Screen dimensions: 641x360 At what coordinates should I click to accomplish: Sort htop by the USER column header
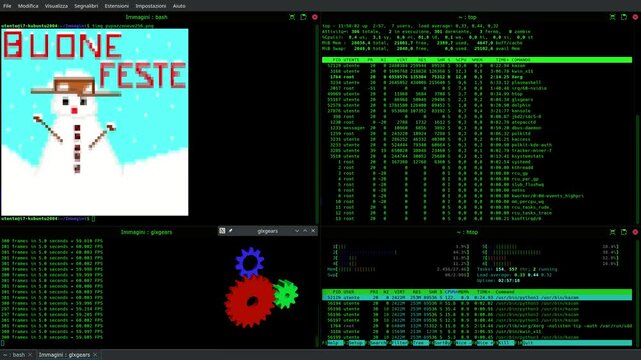(348, 292)
